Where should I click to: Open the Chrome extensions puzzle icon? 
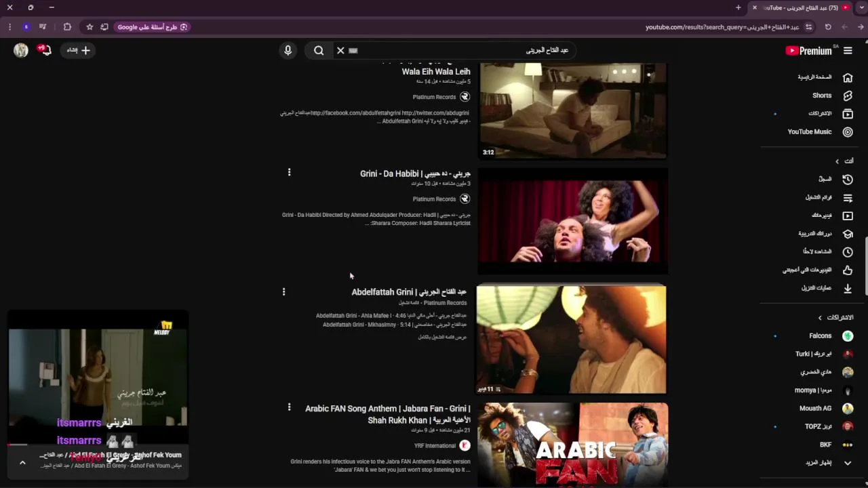pyautogui.click(x=67, y=27)
